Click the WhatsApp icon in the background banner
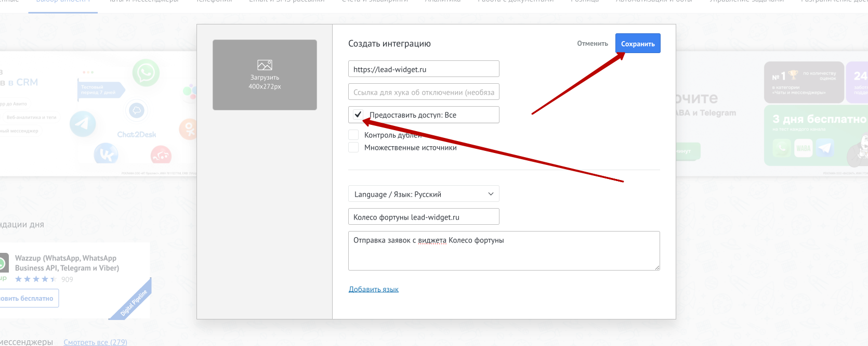 146,73
